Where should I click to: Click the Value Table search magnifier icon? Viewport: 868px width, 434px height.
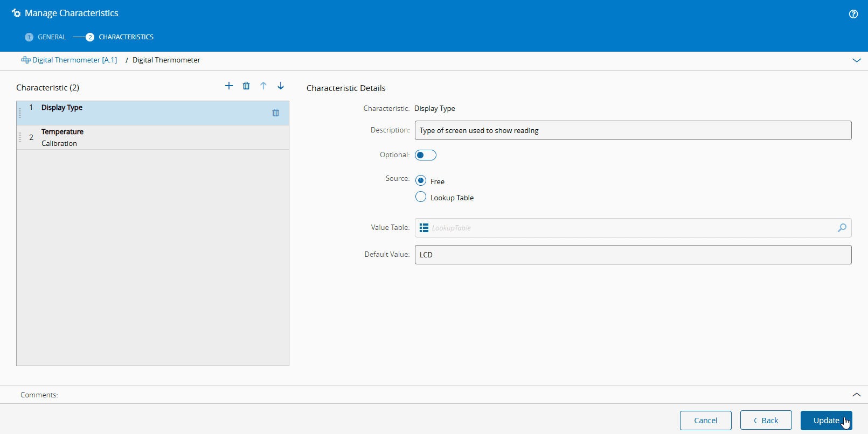[x=842, y=228]
